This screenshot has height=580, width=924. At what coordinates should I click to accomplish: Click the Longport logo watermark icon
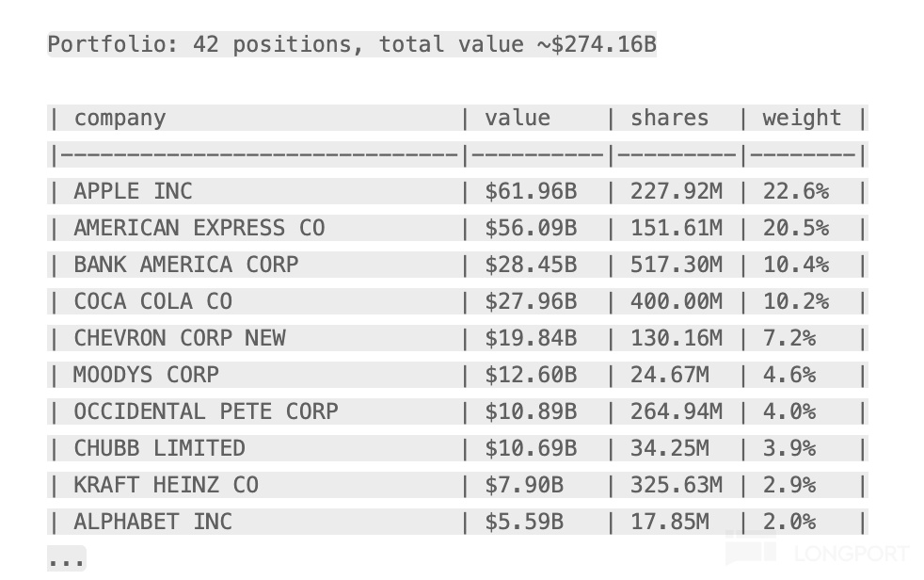751,550
